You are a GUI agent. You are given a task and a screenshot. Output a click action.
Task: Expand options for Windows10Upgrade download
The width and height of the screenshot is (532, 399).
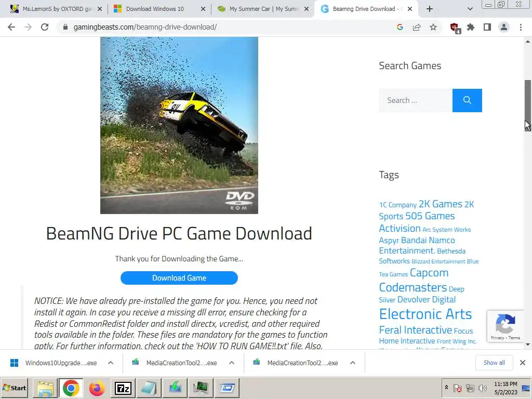point(111,363)
